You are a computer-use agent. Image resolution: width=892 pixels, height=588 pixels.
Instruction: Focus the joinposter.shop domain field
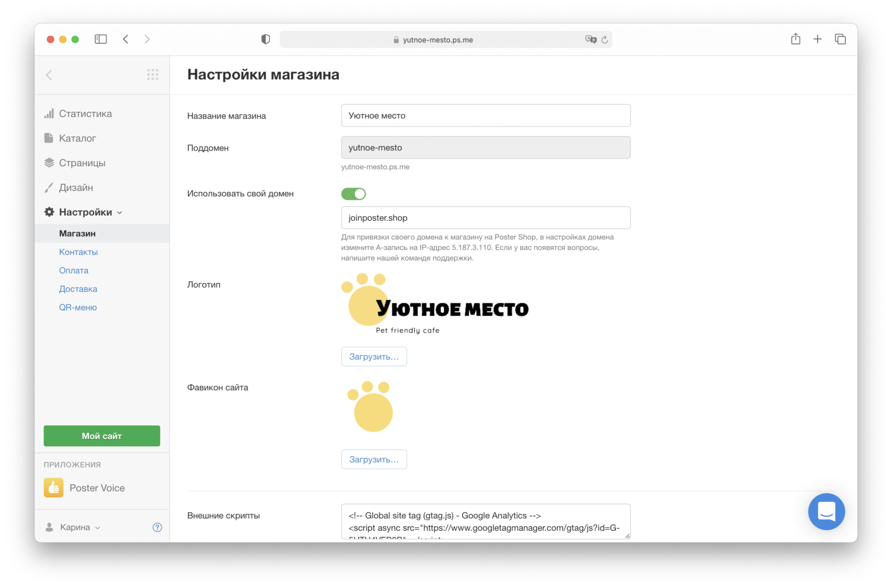486,218
